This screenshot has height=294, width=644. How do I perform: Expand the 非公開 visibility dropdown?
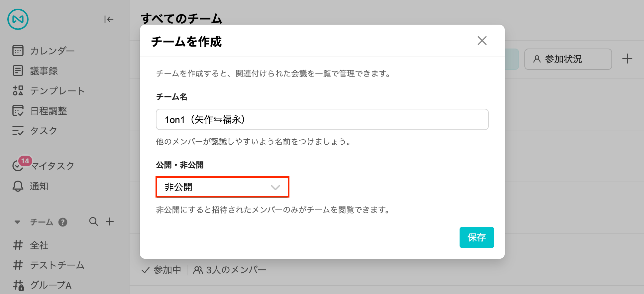[x=222, y=187]
